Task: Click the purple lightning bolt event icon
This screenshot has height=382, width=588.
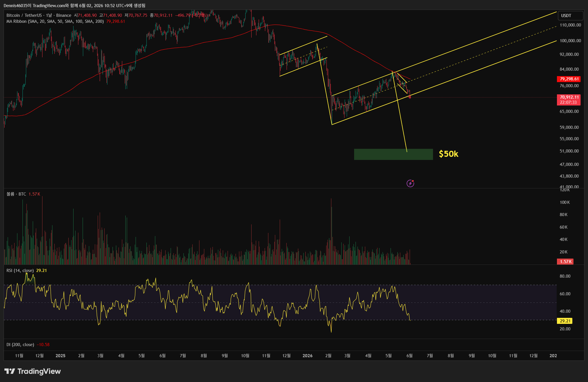Action: coord(410,183)
